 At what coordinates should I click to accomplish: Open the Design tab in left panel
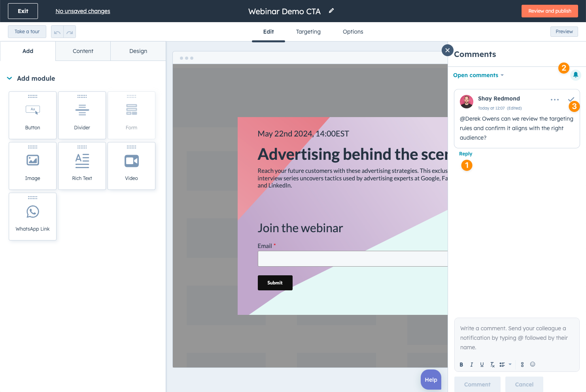[138, 51]
